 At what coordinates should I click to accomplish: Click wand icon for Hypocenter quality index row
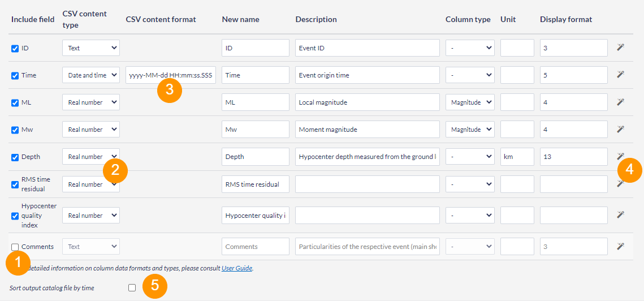(620, 215)
